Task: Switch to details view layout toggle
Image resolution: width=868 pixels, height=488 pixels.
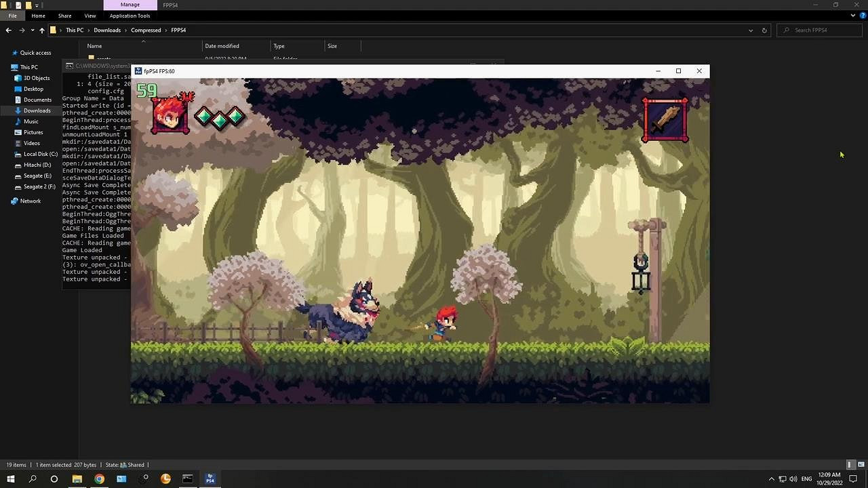Action: (x=850, y=465)
